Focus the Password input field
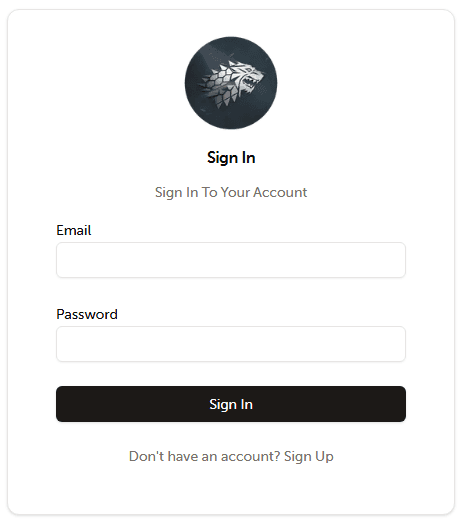The width and height of the screenshot is (465, 525). click(231, 344)
